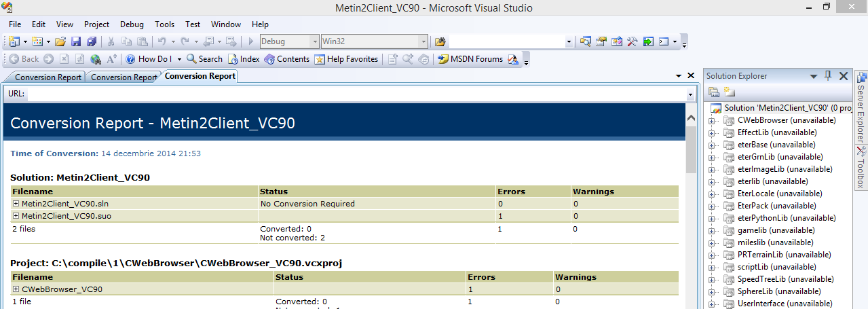Screen dimensions: 868x309
Task: Click the Redo arrow icon
Action: (x=185, y=41)
